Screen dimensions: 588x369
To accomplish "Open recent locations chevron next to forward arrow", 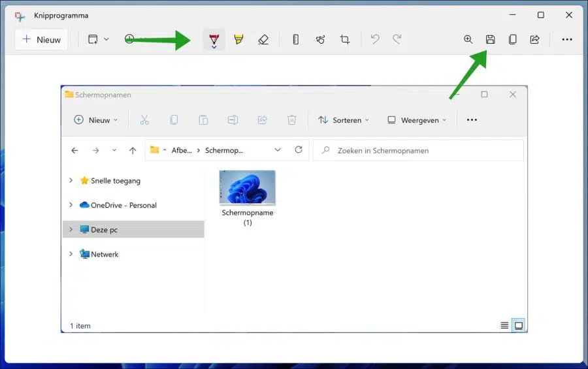I will point(114,150).
